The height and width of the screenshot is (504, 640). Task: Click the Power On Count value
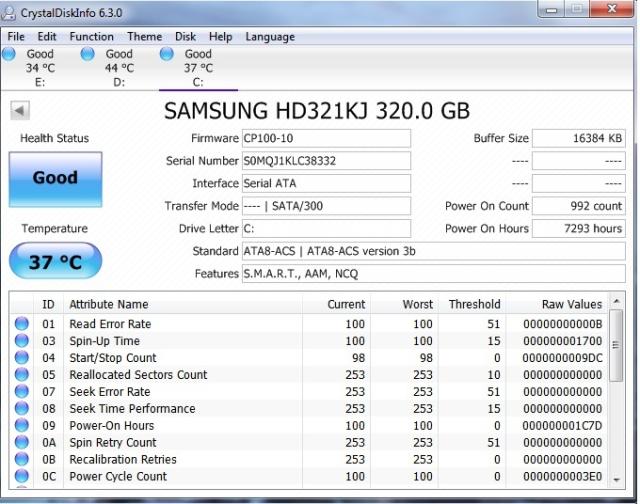(x=579, y=206)
